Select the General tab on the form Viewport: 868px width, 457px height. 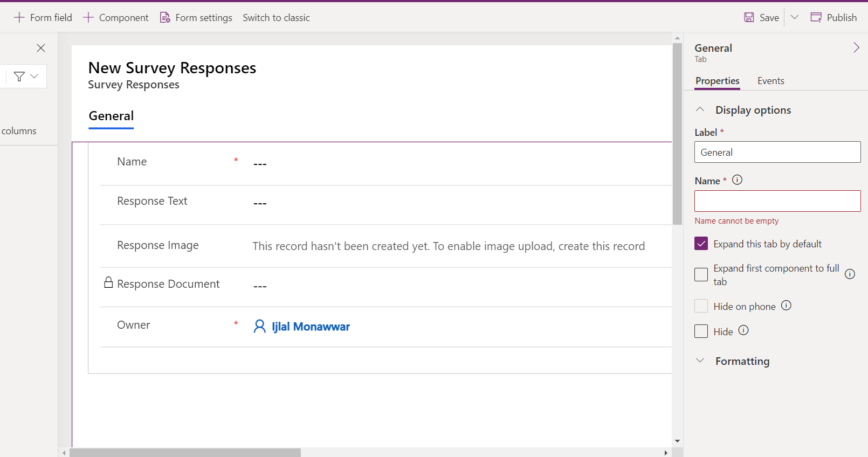point(111,116)
